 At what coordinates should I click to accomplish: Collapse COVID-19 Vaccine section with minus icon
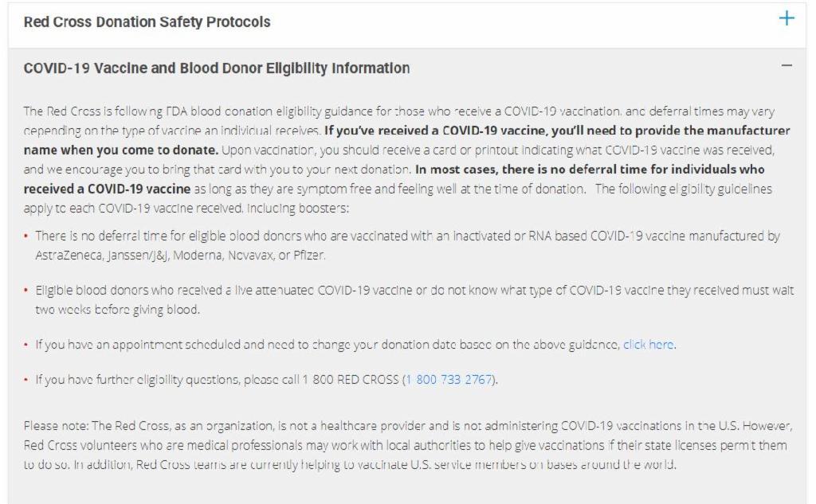(x=787, y=65)
